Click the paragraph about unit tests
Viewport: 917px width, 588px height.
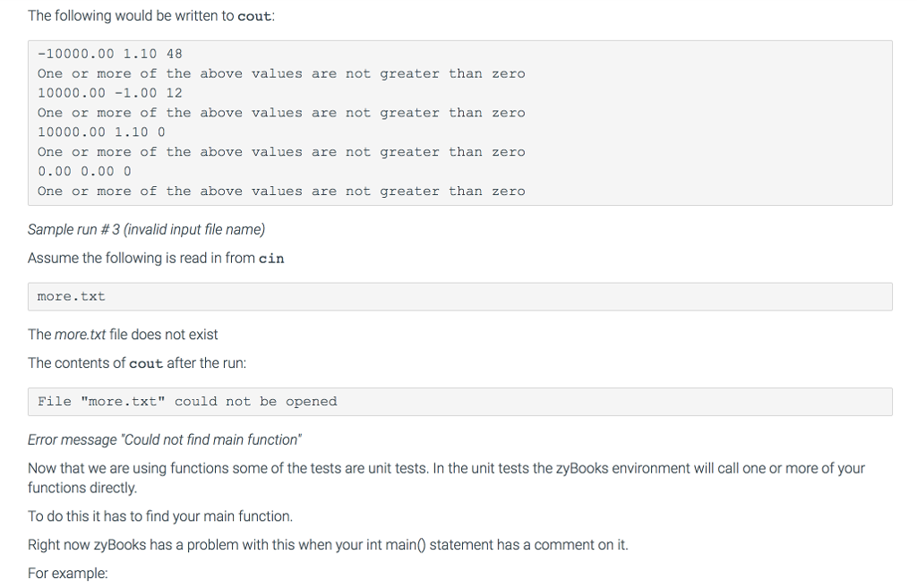[x=446, y=478]
